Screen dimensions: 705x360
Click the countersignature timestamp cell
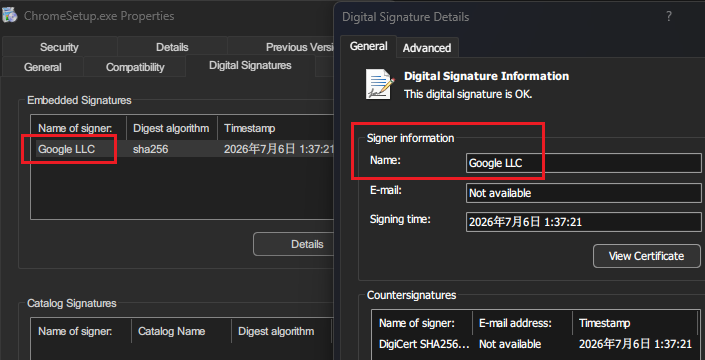point(635,344)
